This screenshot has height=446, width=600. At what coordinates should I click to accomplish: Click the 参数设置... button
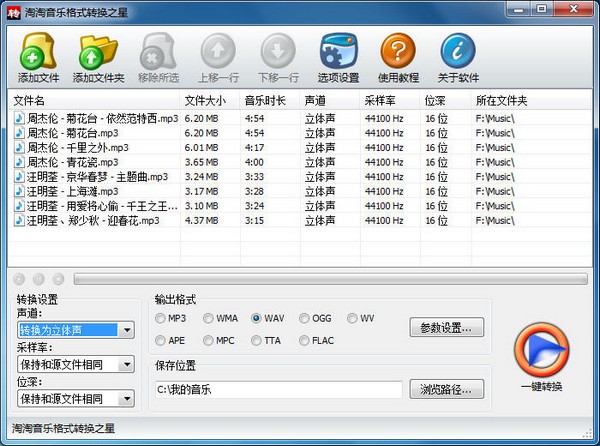click(x=447, y=327)
